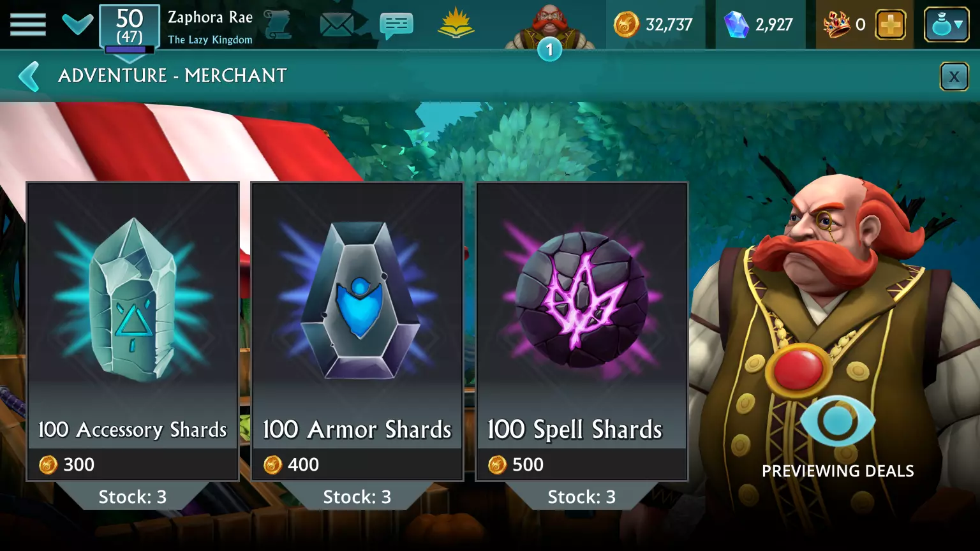The height and width of the screenshot is (551, 980).
Task: Add crowns with the plus button
Action: (890, 26)
